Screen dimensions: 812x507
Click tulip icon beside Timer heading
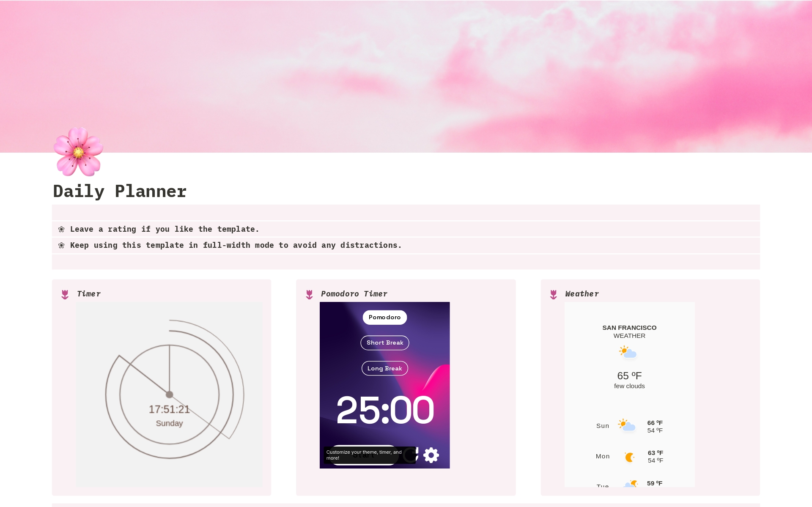tap(65, 294)
